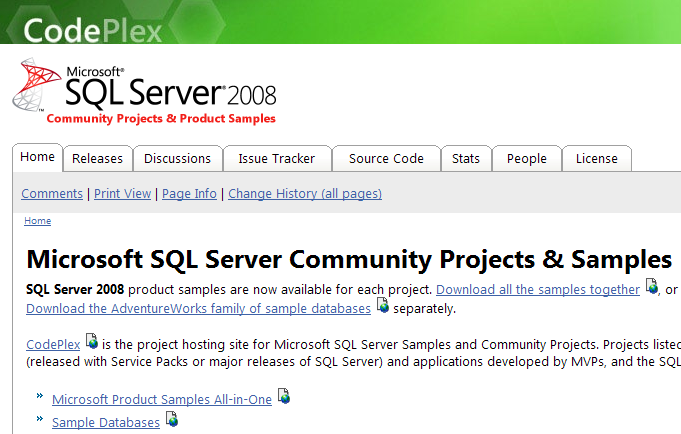
Task: View the Stats tab
Action: (466, 159)
